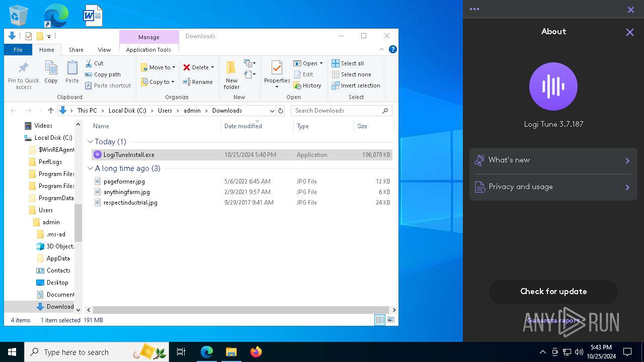Collapse the ribbon with the chevron
Image resolution: width=644 pixels, height=362 pixels.
(382, 49)
